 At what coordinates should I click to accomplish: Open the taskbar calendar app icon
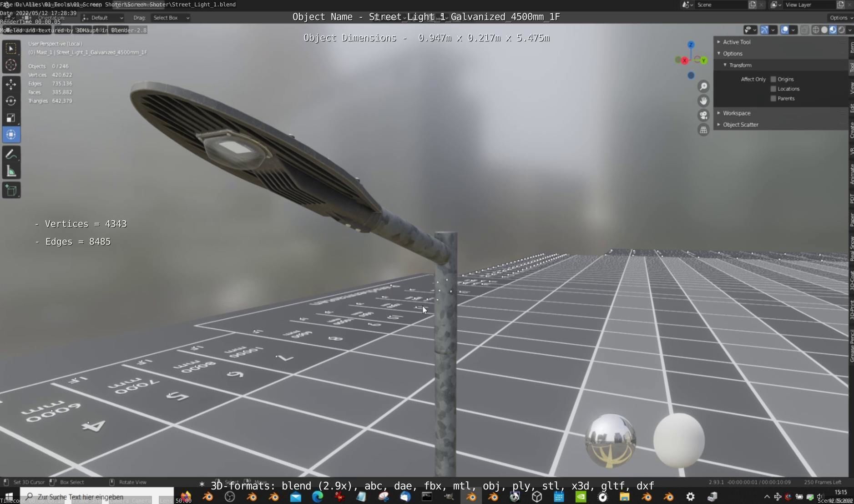pyautogui.click(x=559, y=497)
